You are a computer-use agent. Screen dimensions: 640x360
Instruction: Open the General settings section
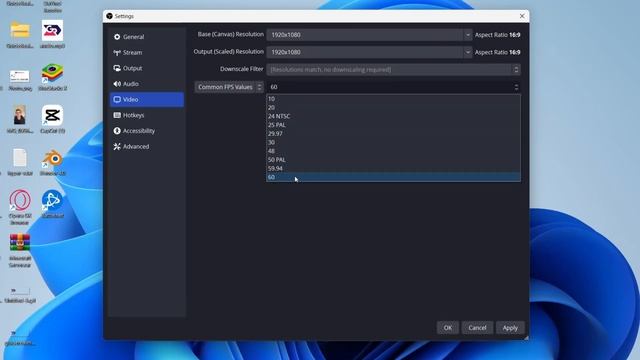coord(147,37)
